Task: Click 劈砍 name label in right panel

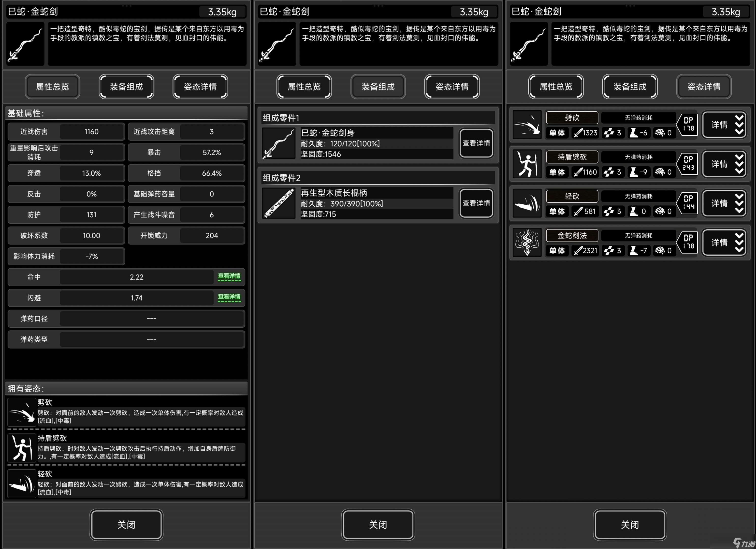Action: click(572, 118)
